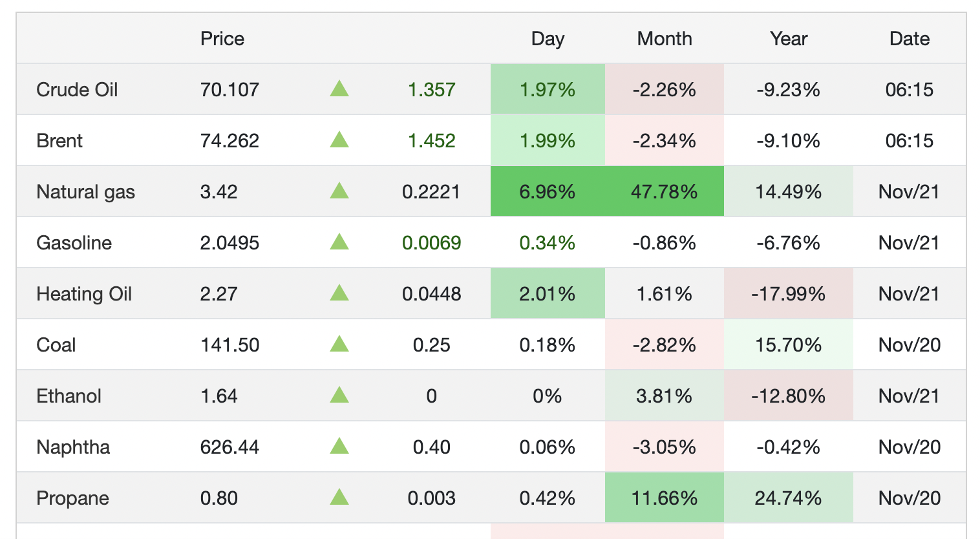Click Heating Oil day change 2.01%
This screenshot has height=539, width=980.
click(548, 293)
